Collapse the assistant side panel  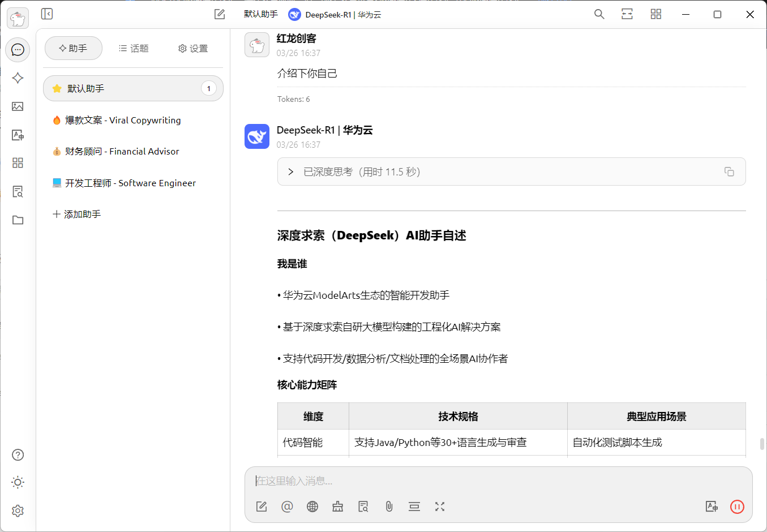[x=47, y=14]
